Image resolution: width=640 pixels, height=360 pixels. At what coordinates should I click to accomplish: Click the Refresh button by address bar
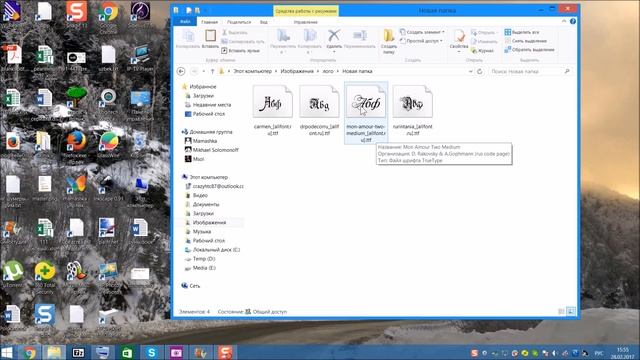pyautogui.click(x=480, y=71)
